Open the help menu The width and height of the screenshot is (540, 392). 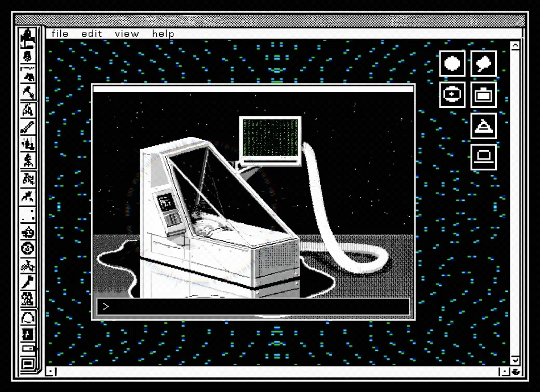coord(163,34)
